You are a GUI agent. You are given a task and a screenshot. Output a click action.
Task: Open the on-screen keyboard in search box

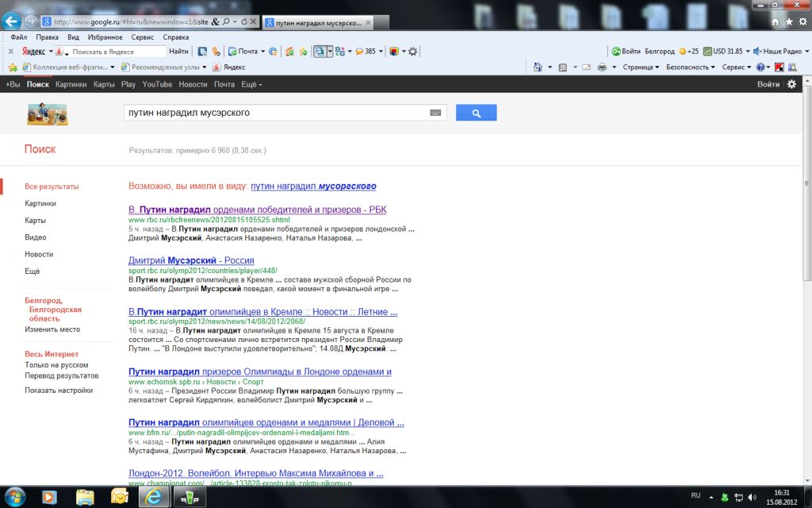coord(435,113)
